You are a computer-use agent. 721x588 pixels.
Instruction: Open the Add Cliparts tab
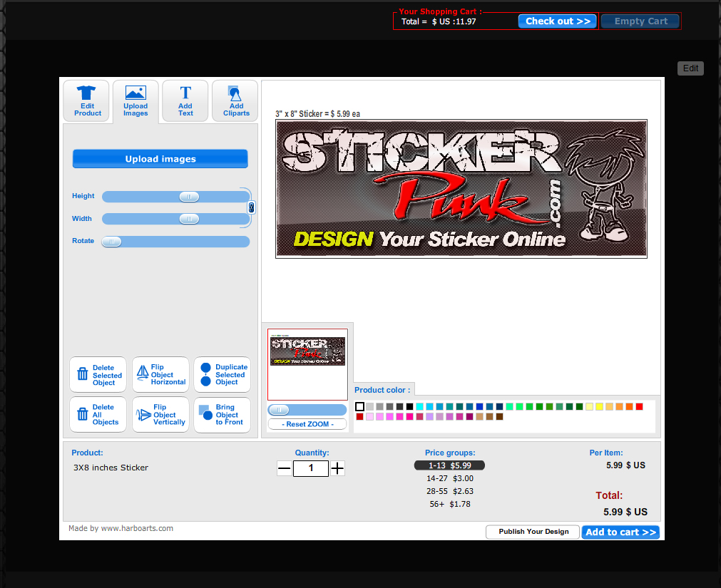[235, 101]
